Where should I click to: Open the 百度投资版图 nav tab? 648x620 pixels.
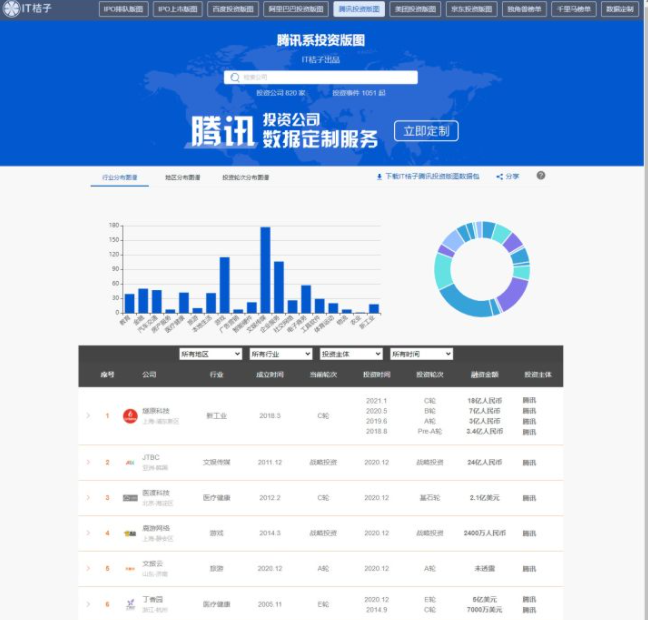point(233,9)
